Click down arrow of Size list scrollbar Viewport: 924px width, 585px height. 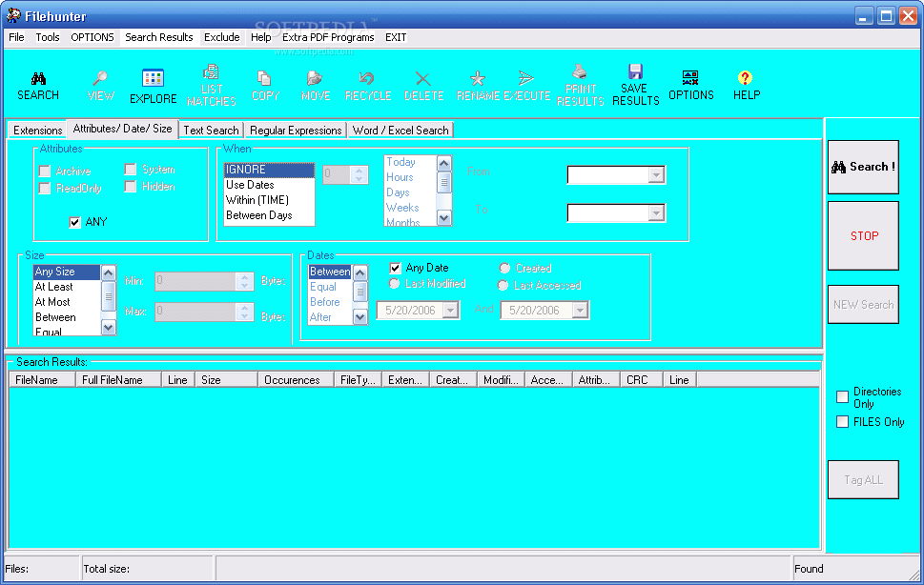109,328
